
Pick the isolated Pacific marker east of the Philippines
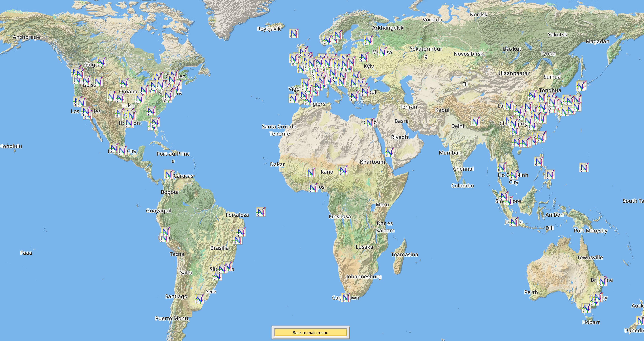point(584,167)
